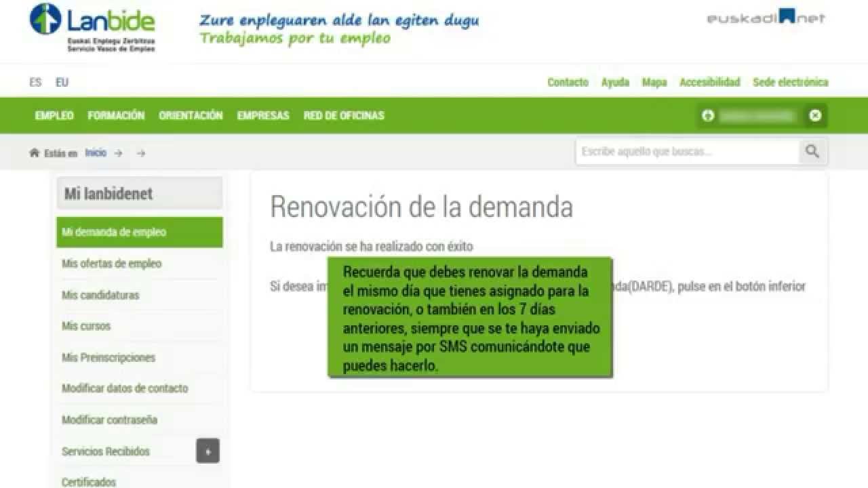Click the euskadi.net logo
868x488 pixels.
pyautogui.click(x=766, y=18)
